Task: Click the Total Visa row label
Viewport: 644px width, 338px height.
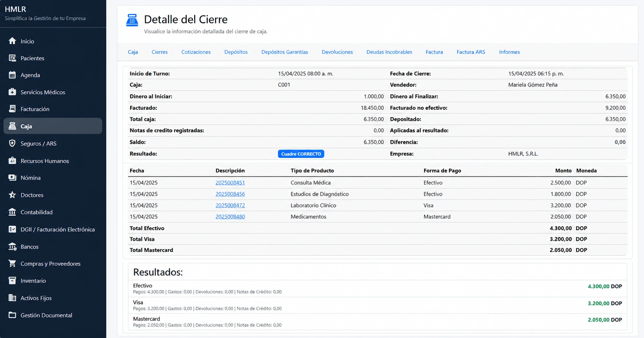Action: point(142,239)
